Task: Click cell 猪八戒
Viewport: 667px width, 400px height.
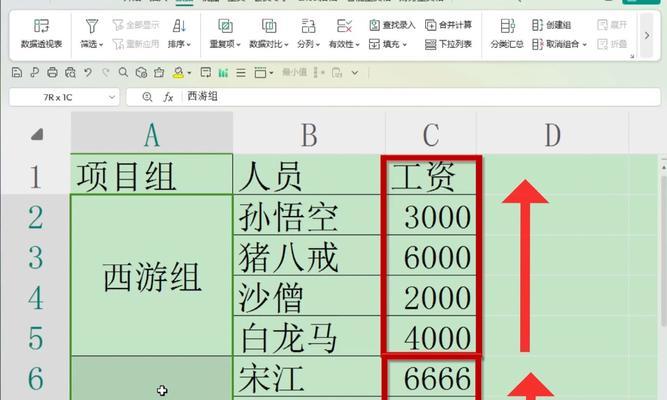Action: click(307, 256)
